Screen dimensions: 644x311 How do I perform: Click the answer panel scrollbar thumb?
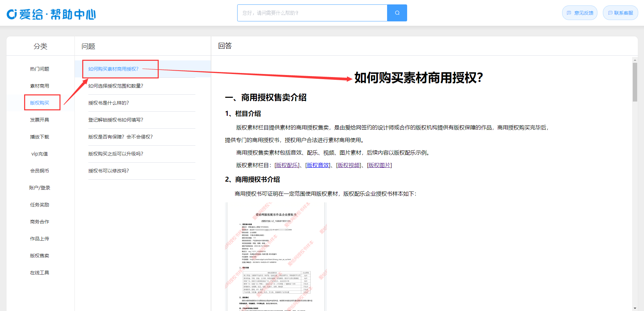635,82
